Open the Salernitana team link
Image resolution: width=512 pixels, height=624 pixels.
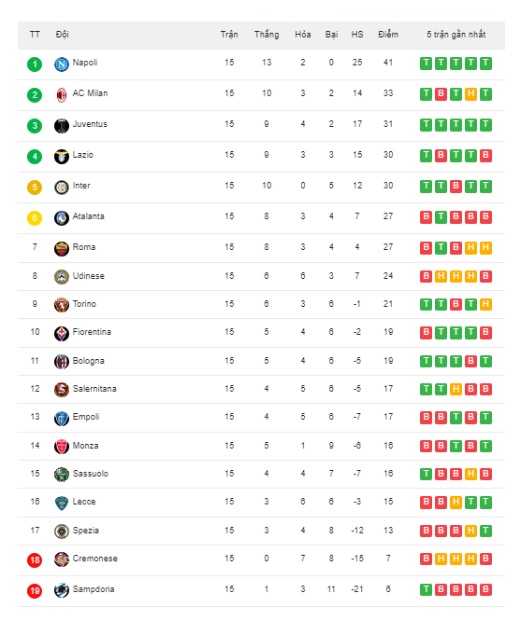pos(95,389)
